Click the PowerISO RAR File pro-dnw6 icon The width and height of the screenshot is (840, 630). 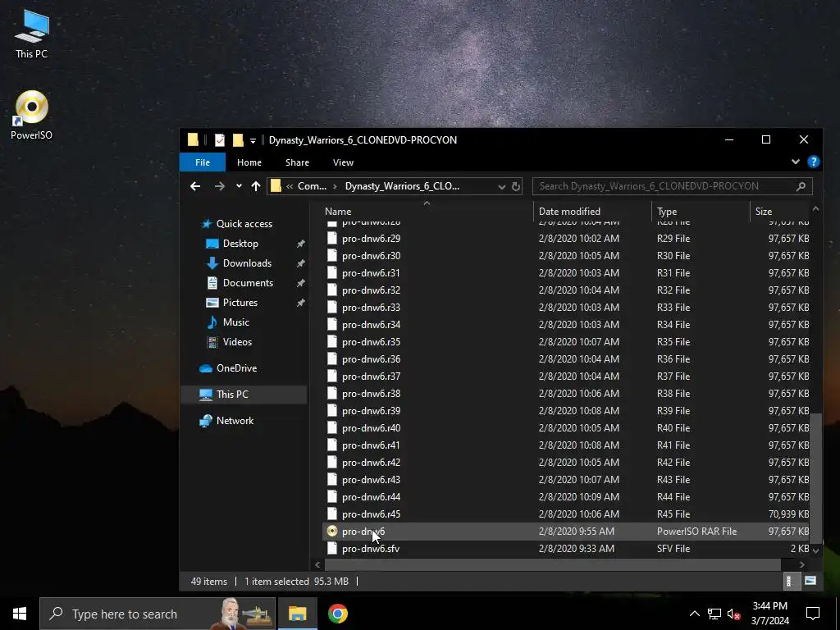[x=332, y=531]
